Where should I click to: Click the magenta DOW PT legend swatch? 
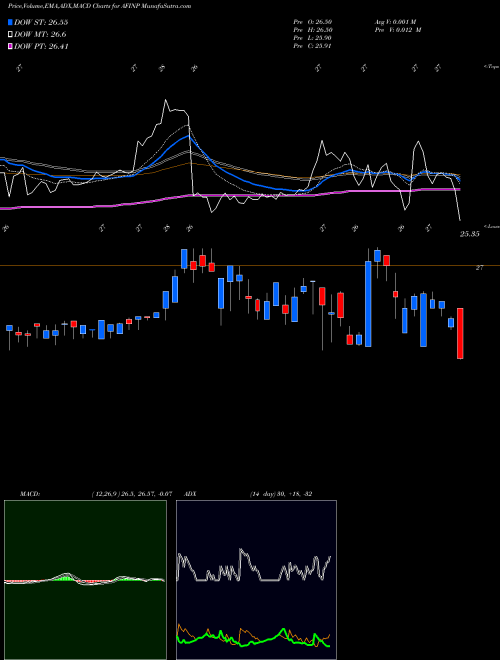coord(10,46)
